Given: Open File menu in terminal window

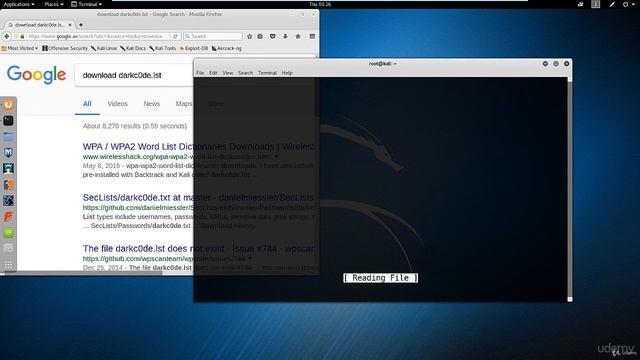Looking at the screenshot, I should point(200,73).
